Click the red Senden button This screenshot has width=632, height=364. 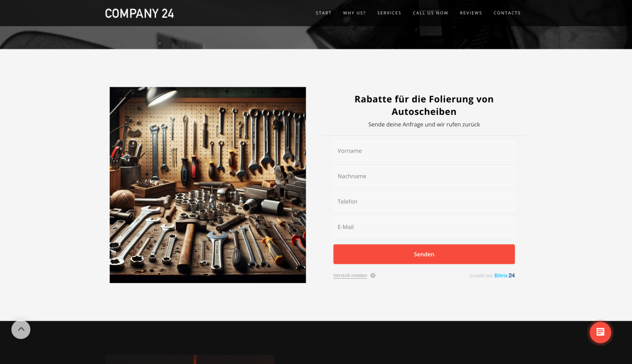click(424, 254)
